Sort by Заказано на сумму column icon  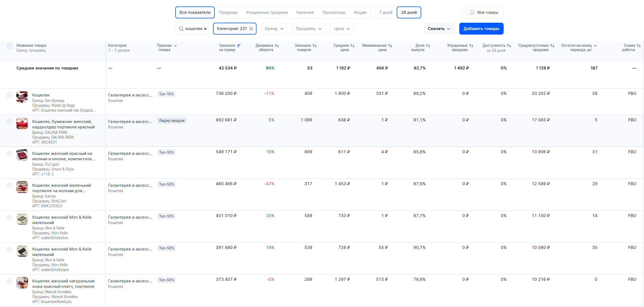coord(239,46)
